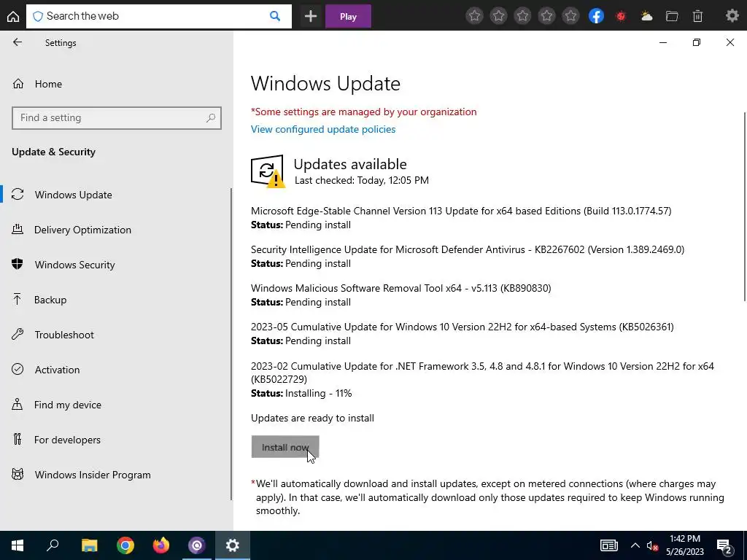Click the red ladybug icon

621,16
